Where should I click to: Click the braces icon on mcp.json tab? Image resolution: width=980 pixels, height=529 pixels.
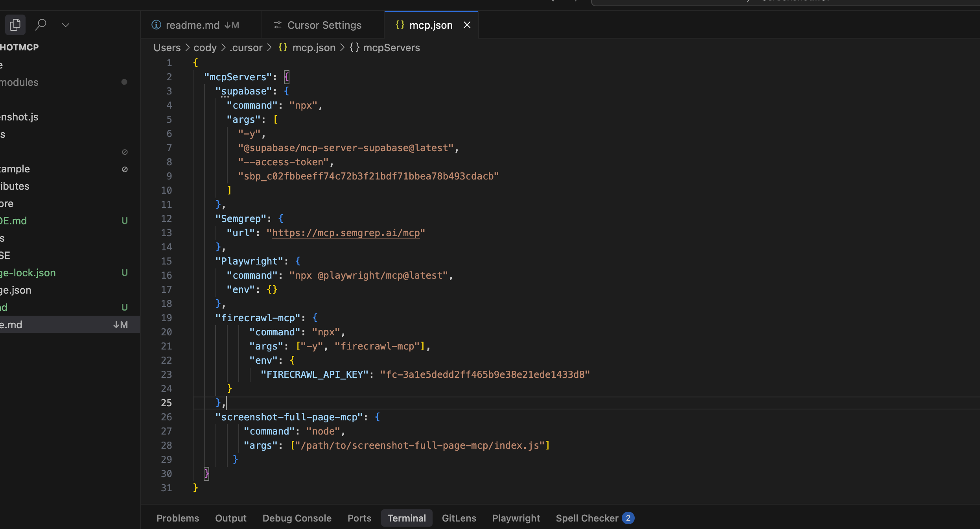400,25
